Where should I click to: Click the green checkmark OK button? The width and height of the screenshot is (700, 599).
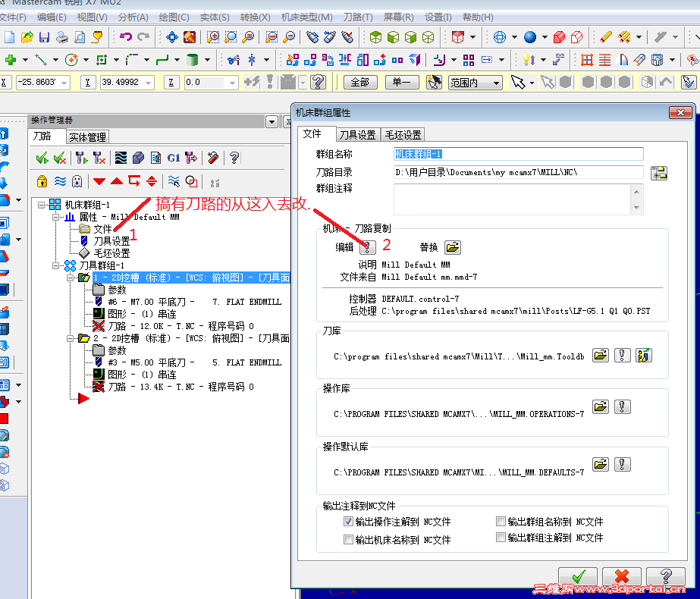click(578, 577)
